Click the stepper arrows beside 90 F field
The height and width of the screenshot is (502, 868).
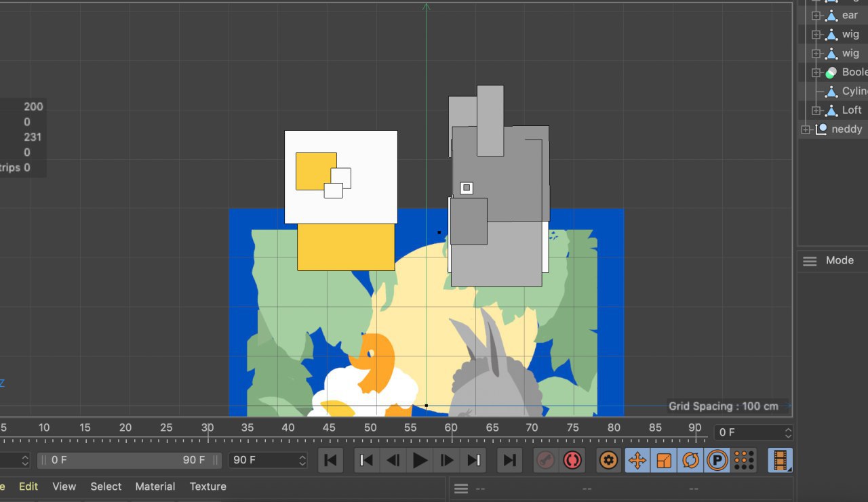302,460
